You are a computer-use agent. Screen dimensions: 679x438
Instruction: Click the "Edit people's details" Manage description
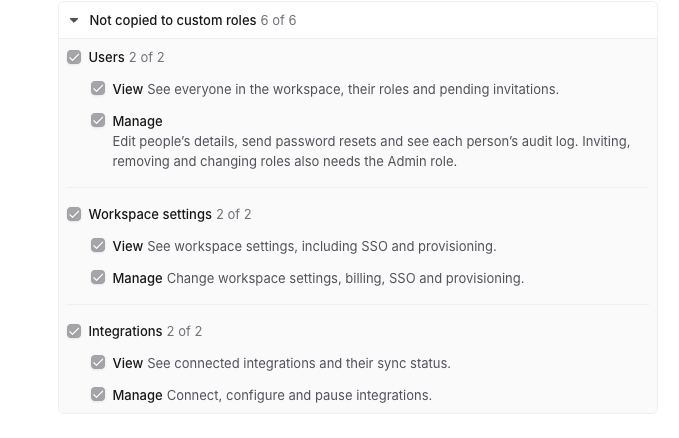371,151
